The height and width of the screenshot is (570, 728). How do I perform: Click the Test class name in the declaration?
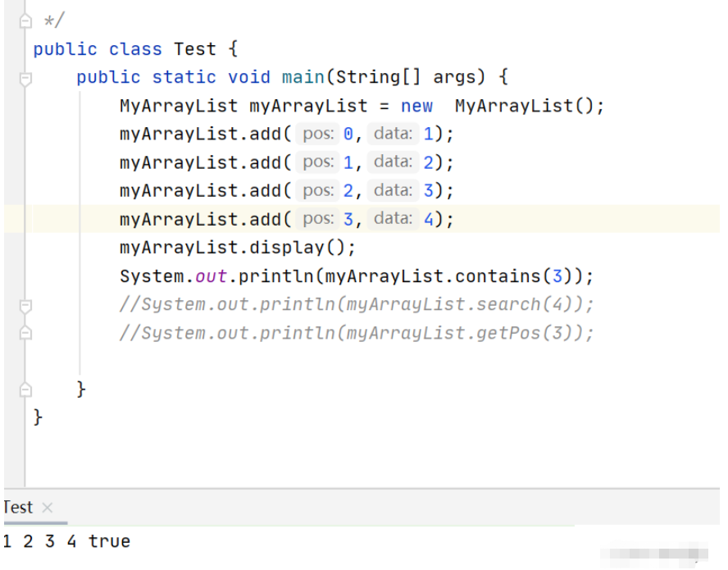194,49
